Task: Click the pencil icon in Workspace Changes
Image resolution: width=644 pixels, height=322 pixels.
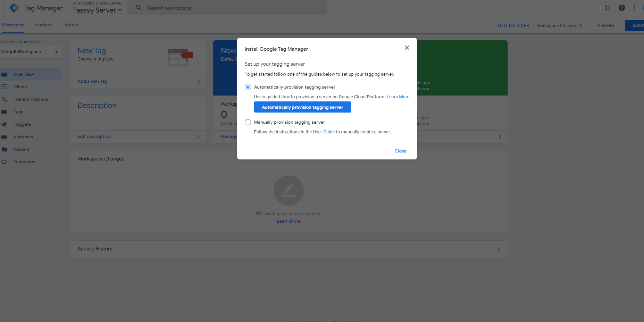Action: pos(288,190)
